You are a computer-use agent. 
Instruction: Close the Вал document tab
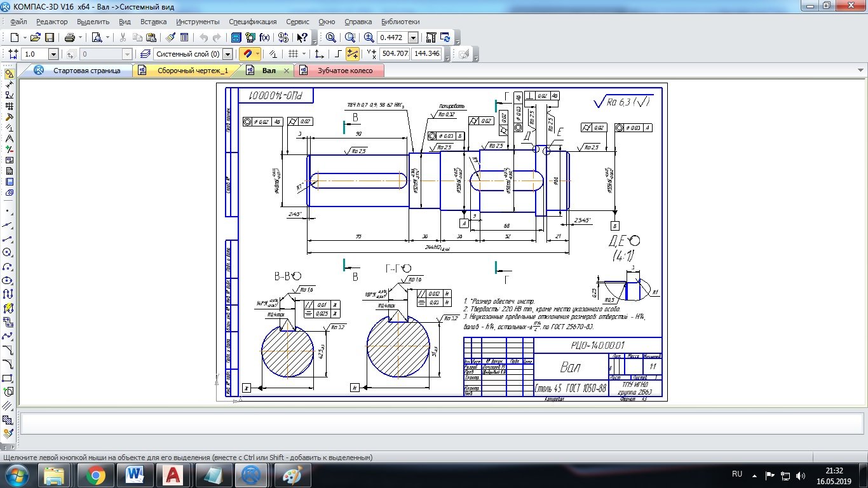pos(287,71)
